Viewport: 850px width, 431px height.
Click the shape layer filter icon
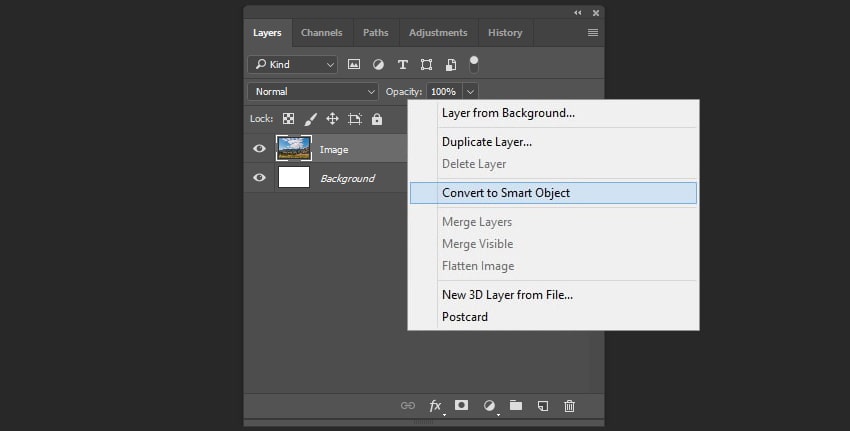click(x=427, y=64)
